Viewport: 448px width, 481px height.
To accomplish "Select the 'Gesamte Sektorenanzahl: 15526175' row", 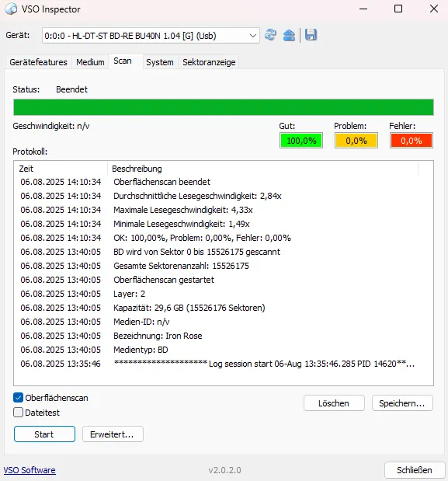I will tap(217, 266).
